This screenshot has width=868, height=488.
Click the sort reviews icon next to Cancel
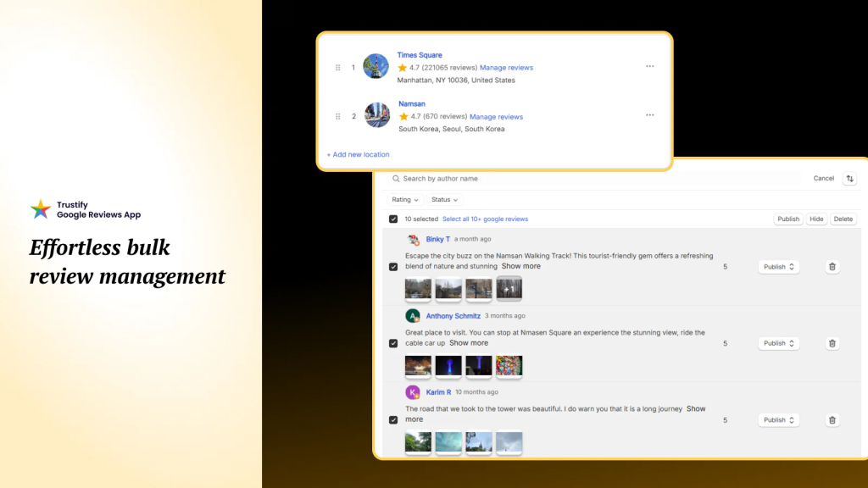coord(849,178)
